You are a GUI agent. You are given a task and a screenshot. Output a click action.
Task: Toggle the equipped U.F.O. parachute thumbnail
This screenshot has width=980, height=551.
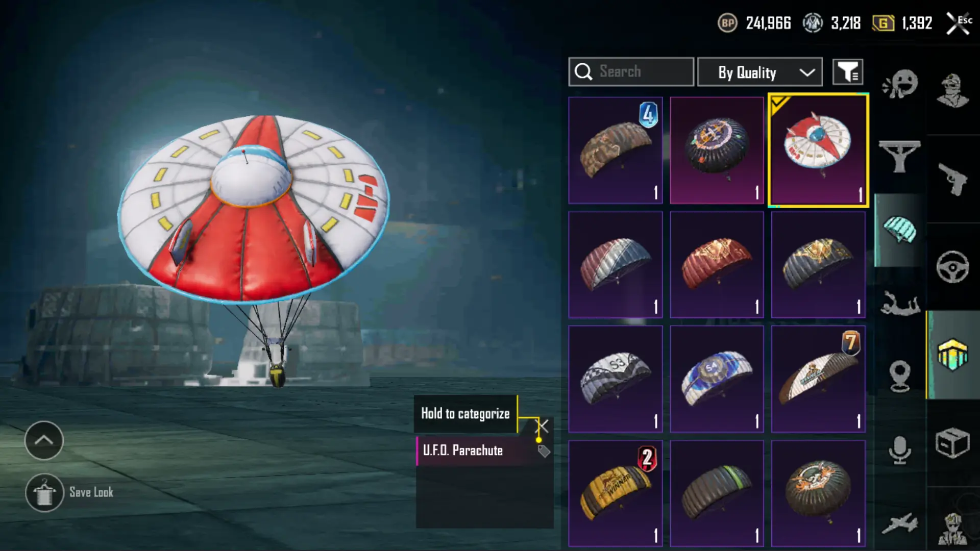[x=818, y=151]
